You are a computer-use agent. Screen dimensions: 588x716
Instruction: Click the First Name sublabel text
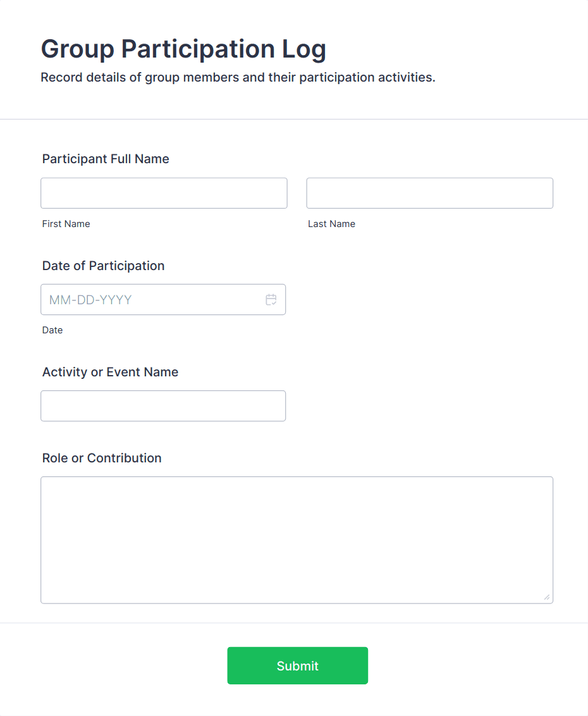pos(66,223)
